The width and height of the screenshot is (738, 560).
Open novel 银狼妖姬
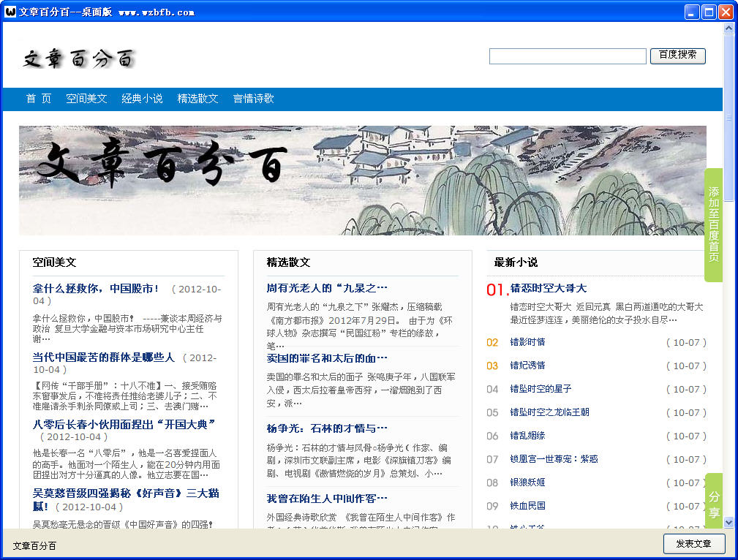[x=527, y=483]
